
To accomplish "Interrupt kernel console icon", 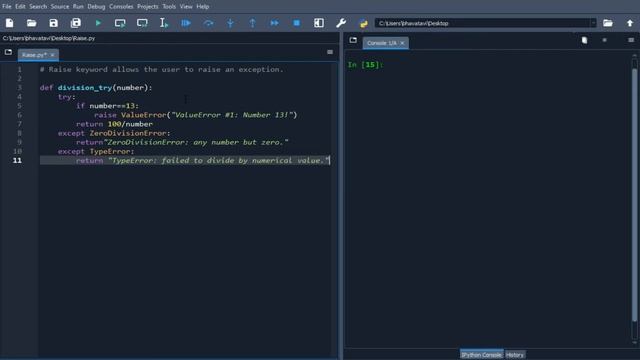I will [x=604, y=40].
